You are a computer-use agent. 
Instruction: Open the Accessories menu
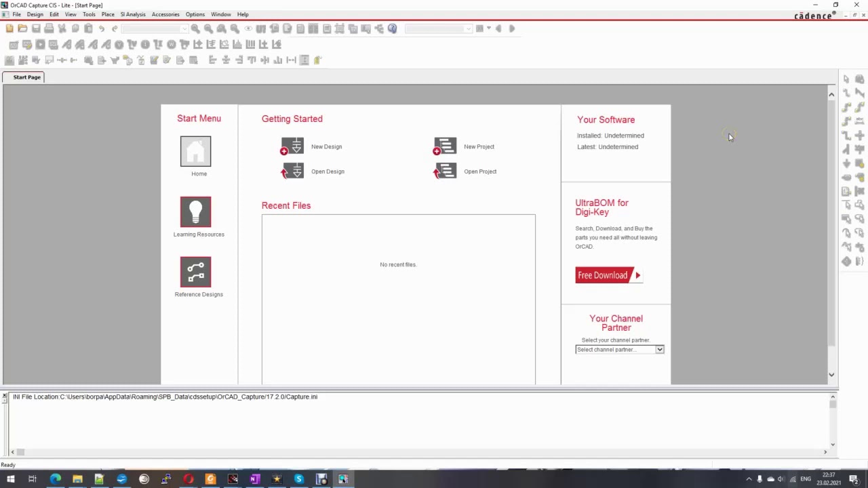tap(165, 14)
